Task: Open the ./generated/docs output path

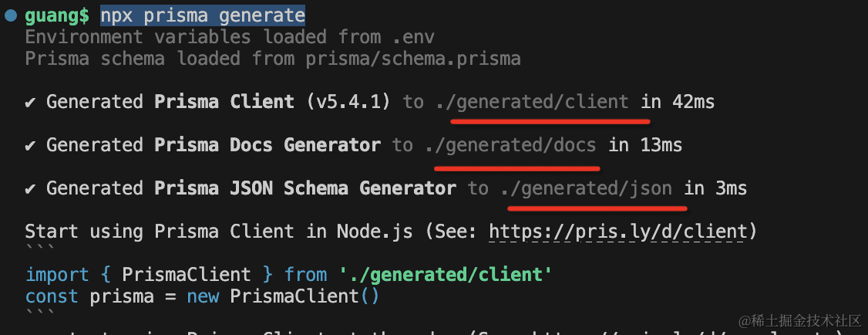Action: [x=510, y=145]
